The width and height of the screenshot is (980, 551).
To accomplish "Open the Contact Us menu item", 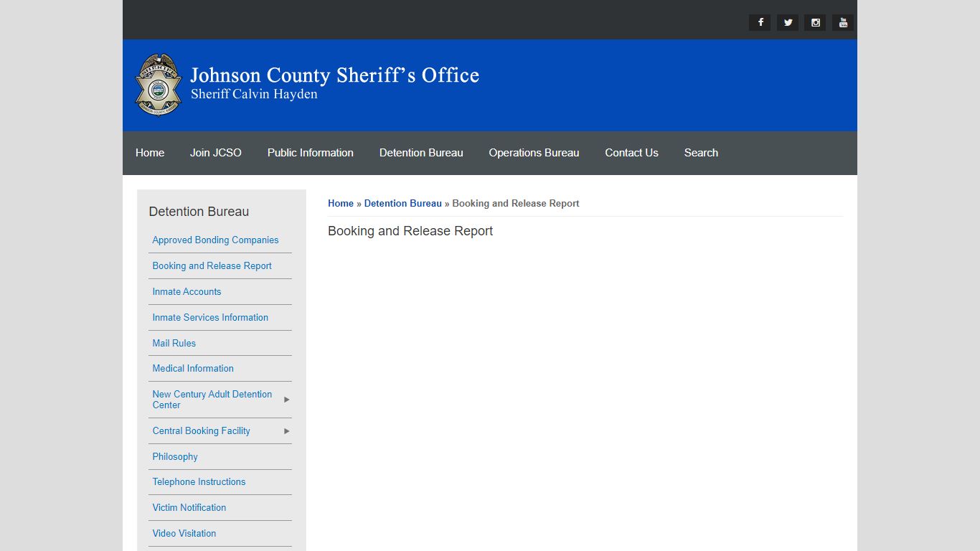I will coord(631,153).
